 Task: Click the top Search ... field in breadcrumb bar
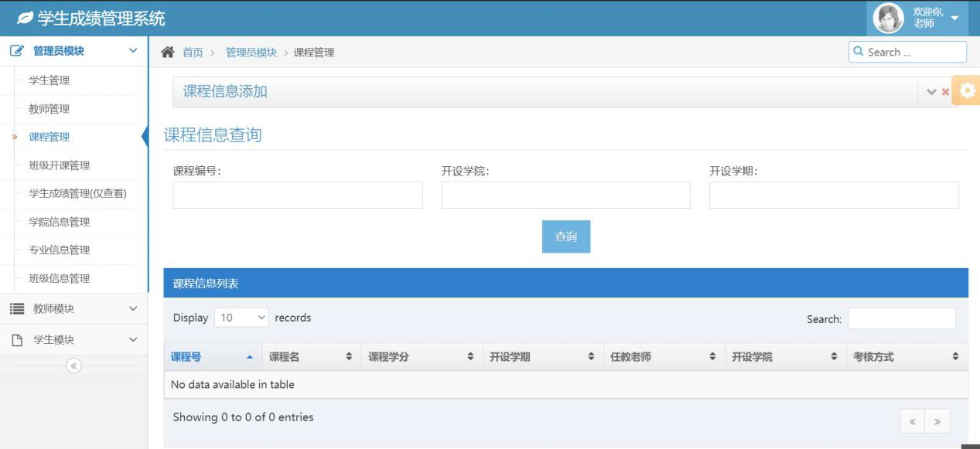pyautogui.click(x=907, y=52)
